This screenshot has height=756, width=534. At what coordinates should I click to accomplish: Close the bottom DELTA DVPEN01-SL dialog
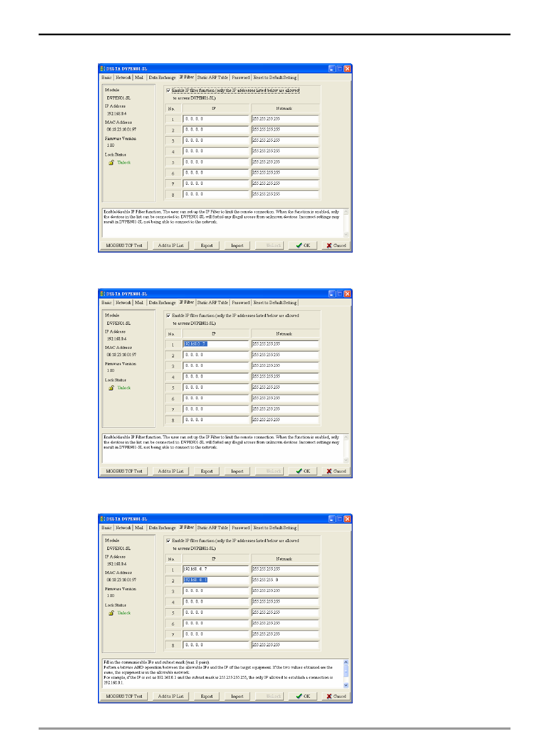(x=348, y=519)
